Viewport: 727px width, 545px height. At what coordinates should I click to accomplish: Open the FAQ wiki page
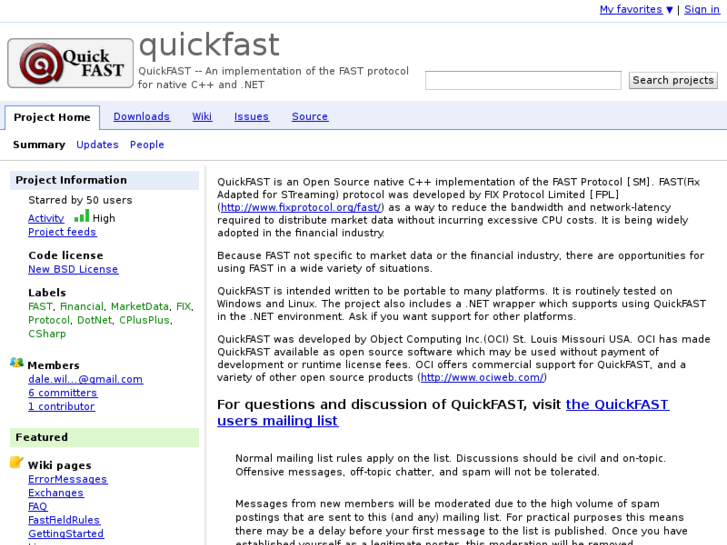click(38, 507)
